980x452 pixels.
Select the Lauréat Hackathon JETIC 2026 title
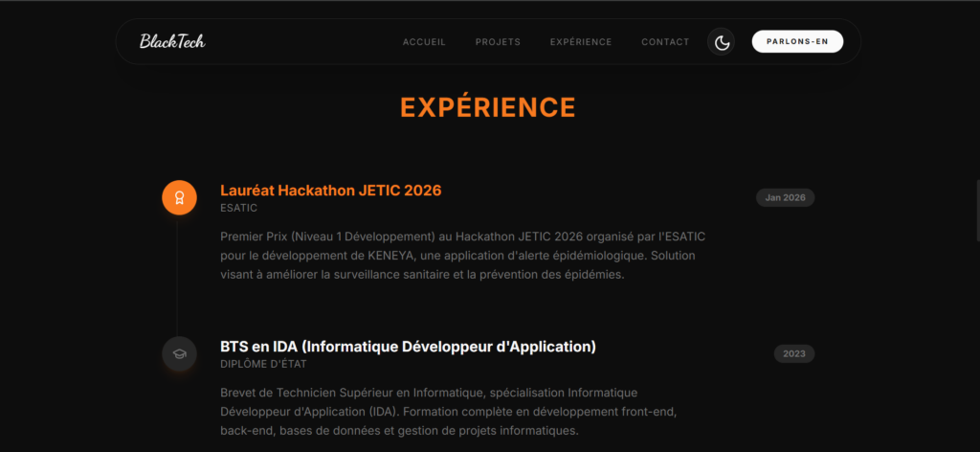pyautogui.click(x=330, y=190)
